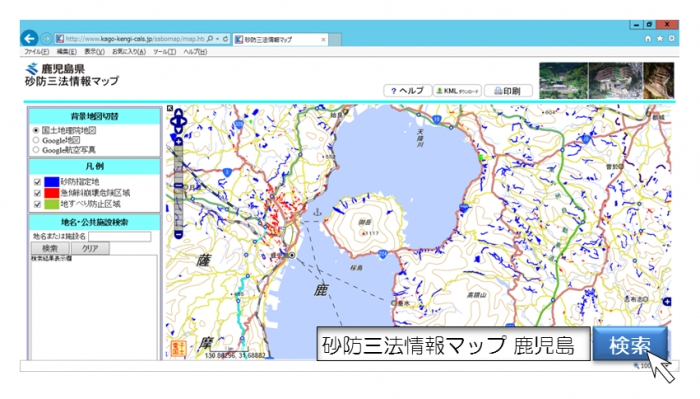Click the browser back arrow button
This screenshot has height=399, width=700.
tap(29, 38)
